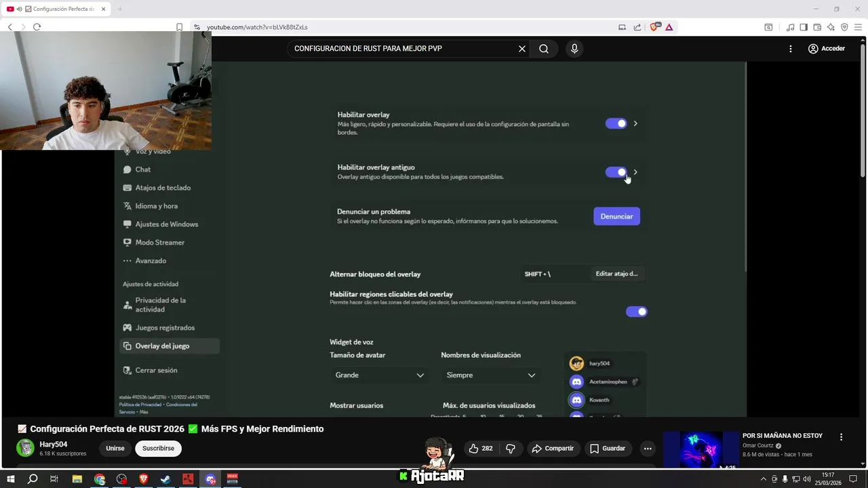Open File Explorer from the taskbar
The width and height of the screenshot is (868, 488).
77,479
